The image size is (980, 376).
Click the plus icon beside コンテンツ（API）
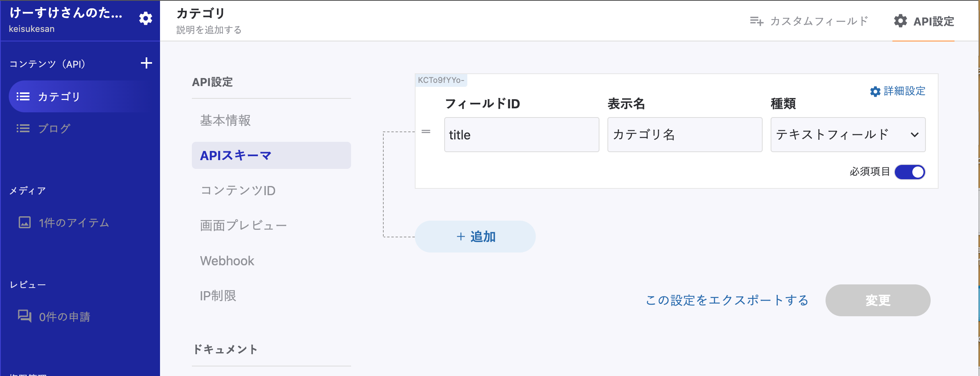point(146,63)
